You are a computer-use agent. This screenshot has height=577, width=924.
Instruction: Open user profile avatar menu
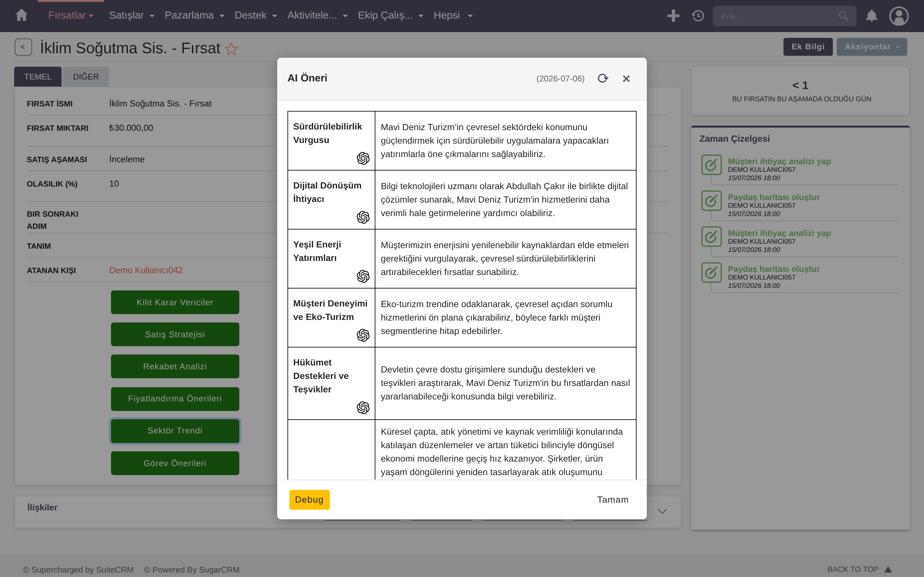899,16
